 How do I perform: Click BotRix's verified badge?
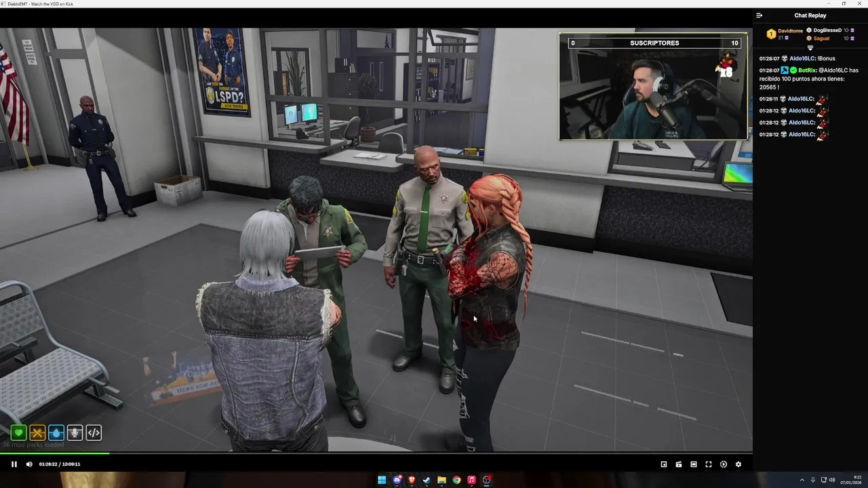tap(793, 70)
